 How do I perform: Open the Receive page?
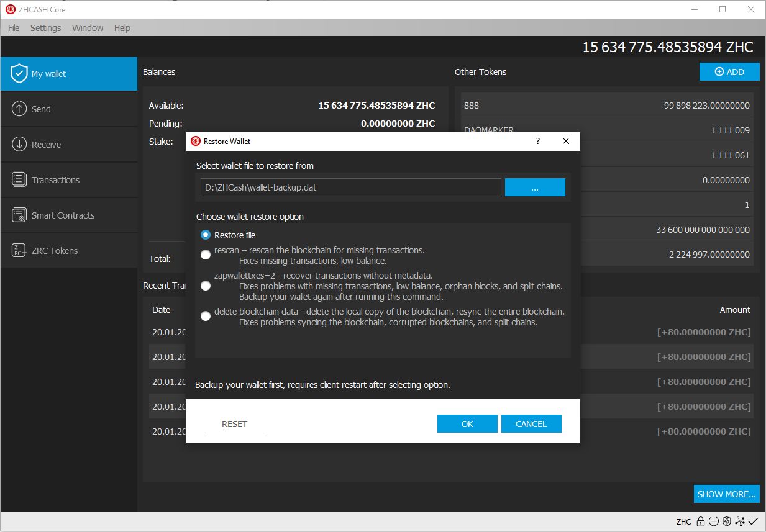68,145
